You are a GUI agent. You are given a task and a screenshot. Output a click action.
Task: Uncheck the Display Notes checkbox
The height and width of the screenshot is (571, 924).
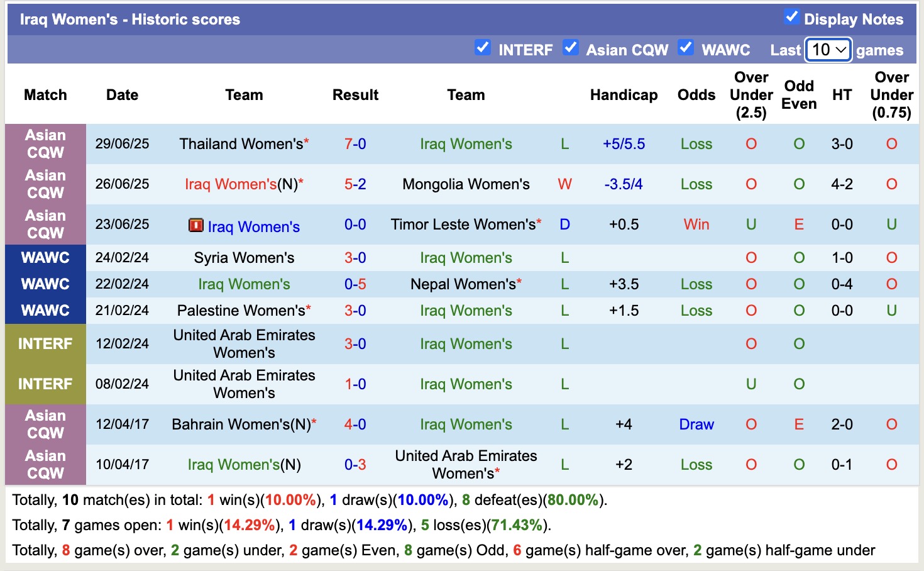point(791,18)
